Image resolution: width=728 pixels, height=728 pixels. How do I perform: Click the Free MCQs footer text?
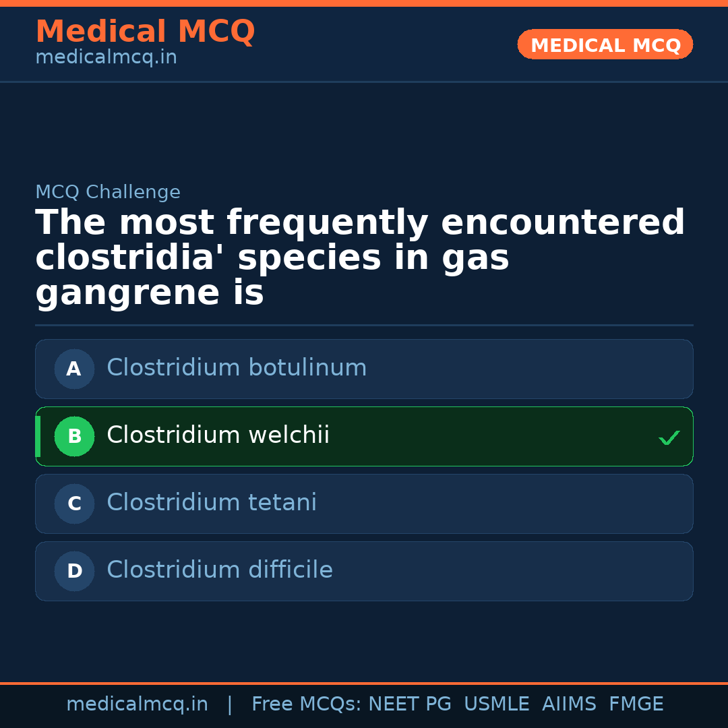coord(306,704)
